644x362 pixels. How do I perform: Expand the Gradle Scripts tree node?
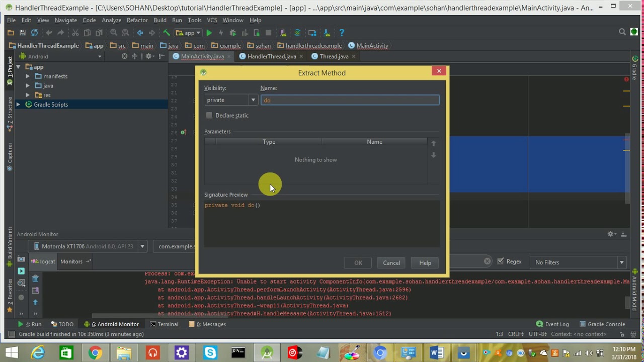click(x=18, y=105)
